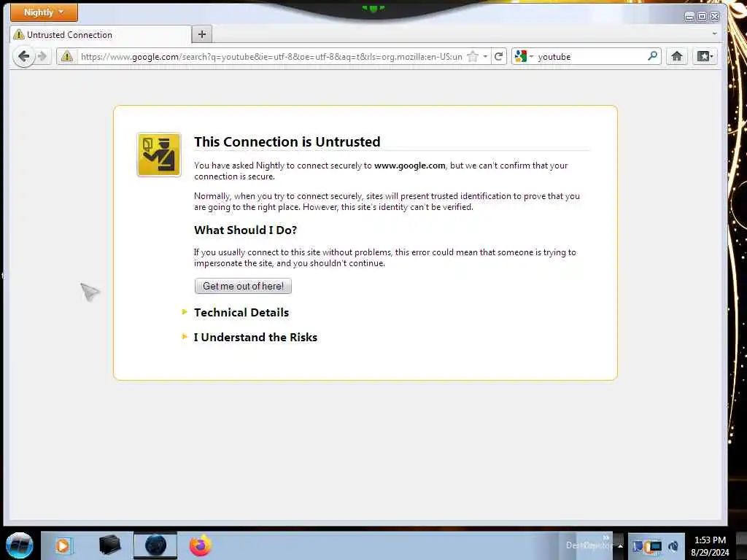The height and width of the screenshot is (560, 747).
Task: Click the warning site identity icon in URL bar
Action: 66,57
